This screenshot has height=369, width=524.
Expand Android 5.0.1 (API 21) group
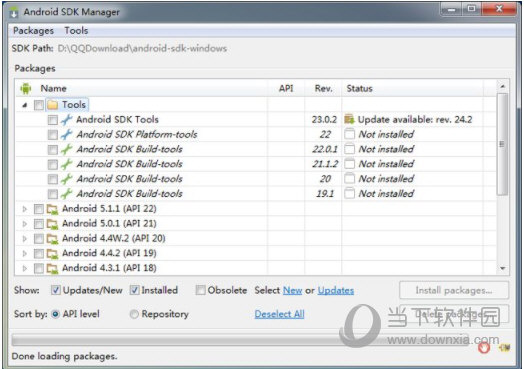tap(24, 224)
